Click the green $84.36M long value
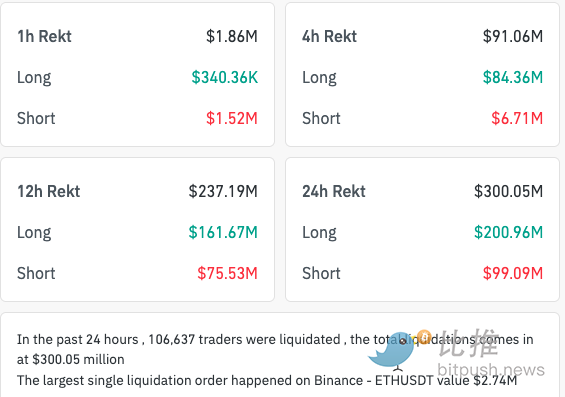The width and height of the screenshot is (565, 397). 513,77
